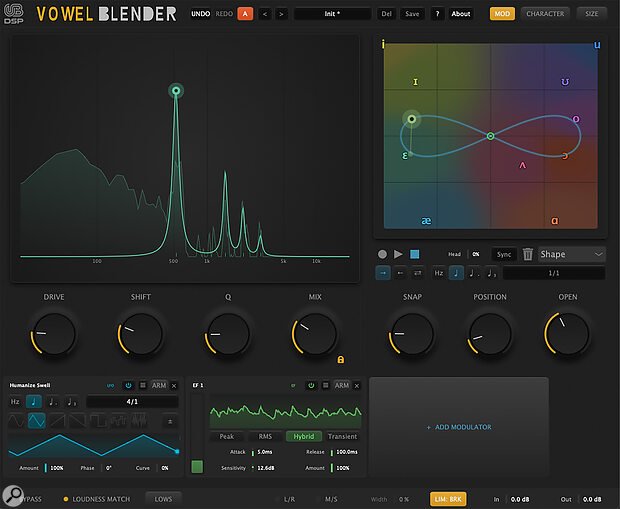Click the SHIFT knob
This screenshot has height=509, width=620.
click(141, 334)
